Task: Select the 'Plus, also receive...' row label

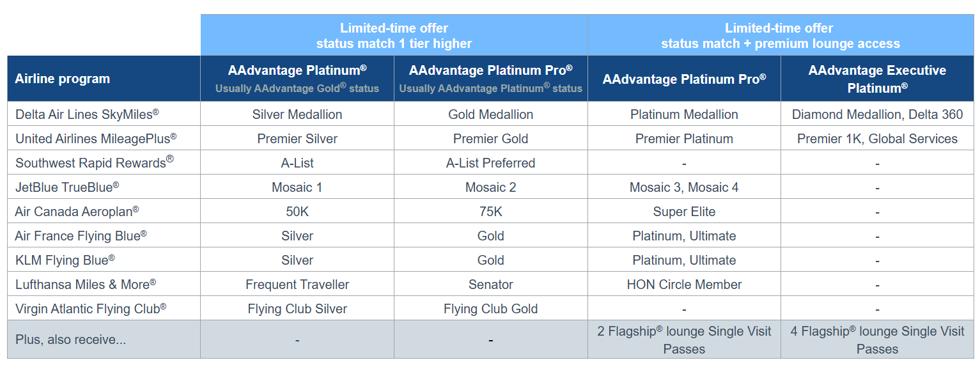Action: [x=70, y=340]
